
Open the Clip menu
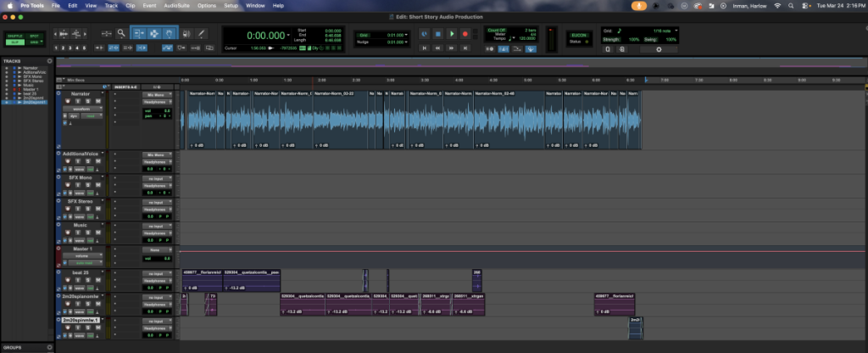point(130,6)
